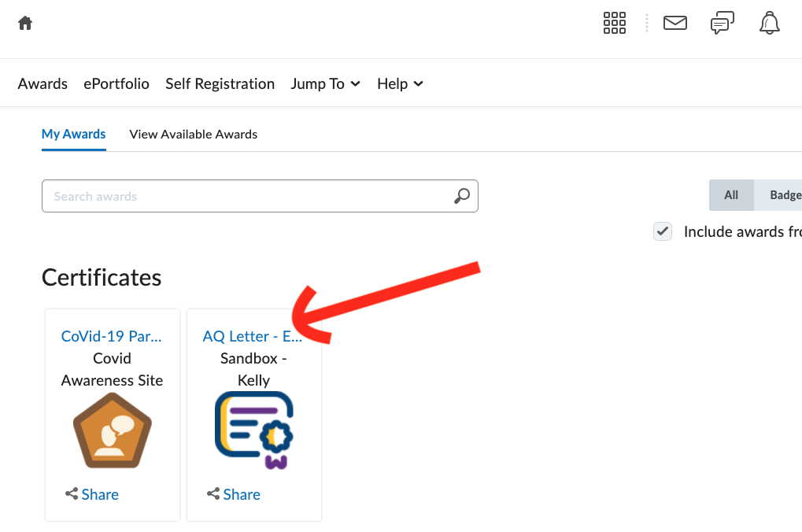Open the course selector grid icon
Screen dimensions: 802x532
[x=614, y=23]
